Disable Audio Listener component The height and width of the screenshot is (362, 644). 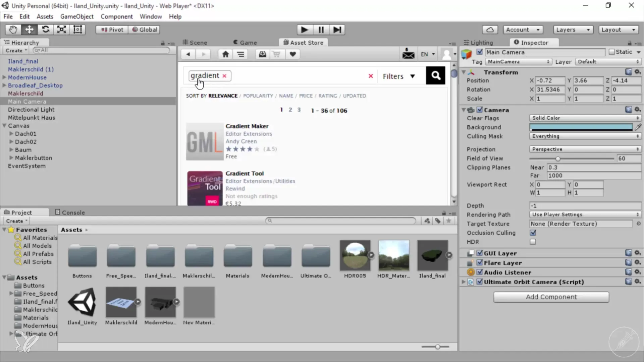tap(480, 272)
